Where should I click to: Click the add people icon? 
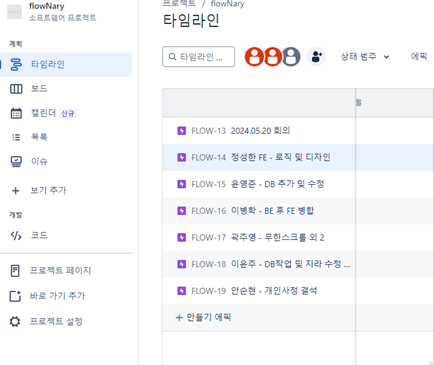pos(316,57)
